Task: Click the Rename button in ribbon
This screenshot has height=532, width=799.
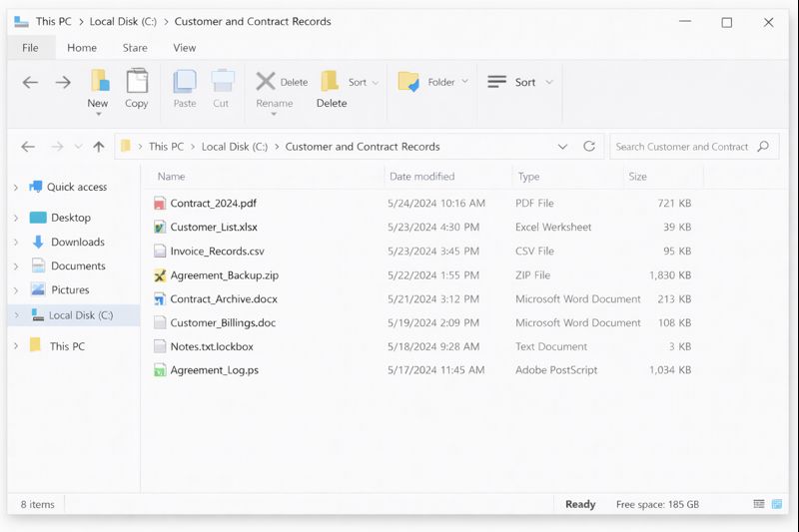Action: [274, 104]
